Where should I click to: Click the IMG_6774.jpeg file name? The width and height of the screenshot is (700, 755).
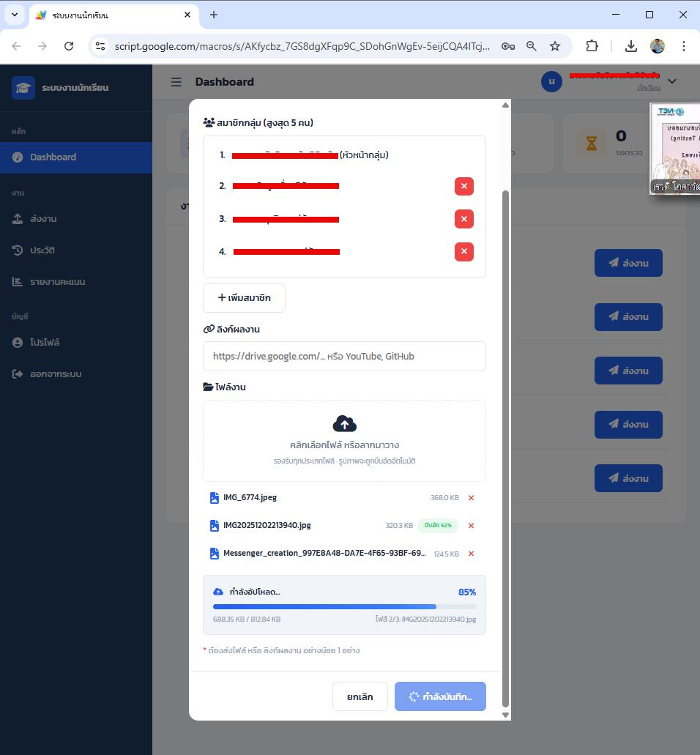(x=250, y=497)
